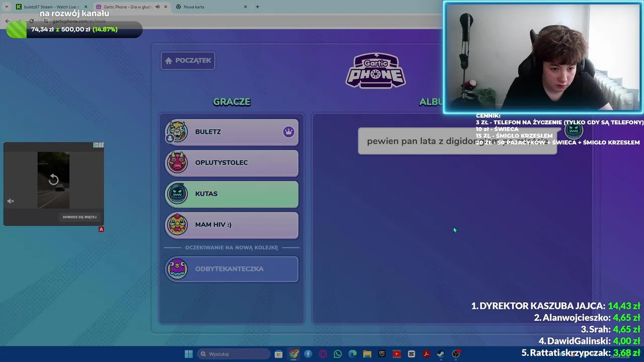Click the Gartic Phone logo
The image size is (644, 362).
click(x=376, y=71)
